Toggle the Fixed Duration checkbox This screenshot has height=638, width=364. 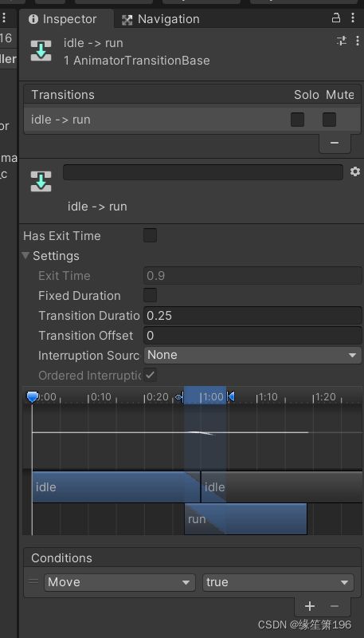coord(150,295)
